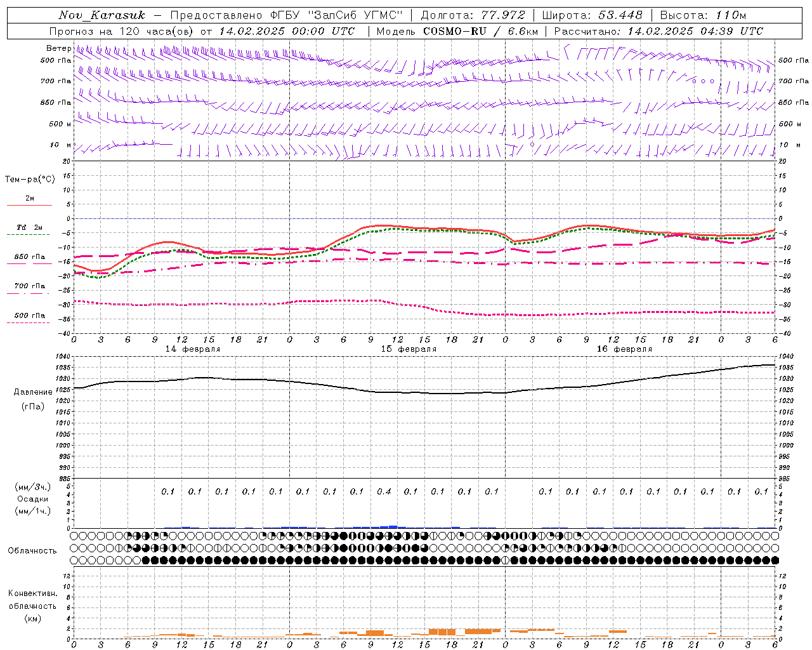Click the date label 14 февраля
The width and height of the screenshot is (812, 650).
193,349
